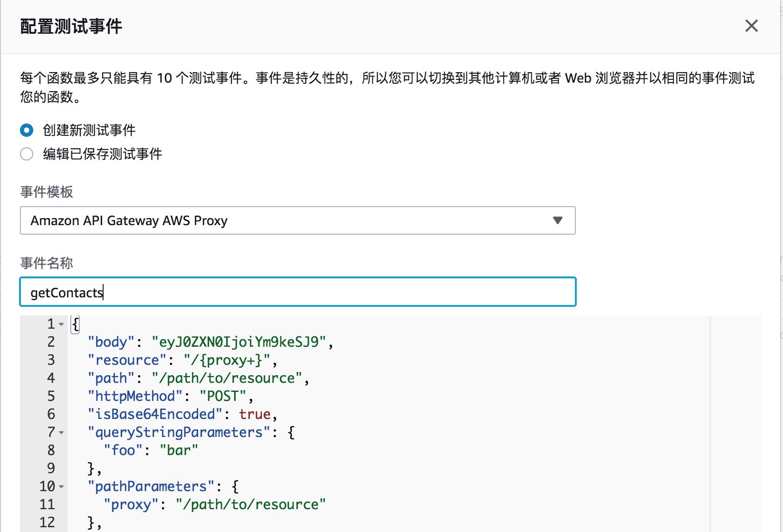Click the event template dropdown arrow
This screenshot has height=532, width=783.
tap(558, 220)
